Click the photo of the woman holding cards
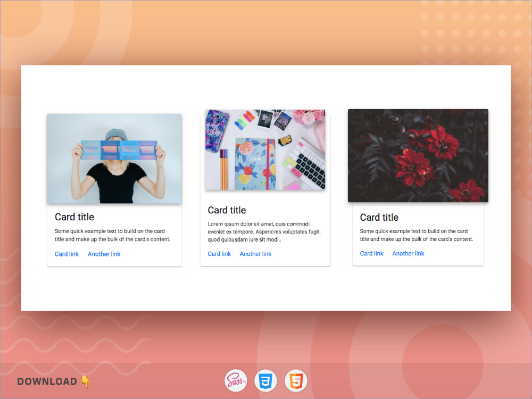The width and height of the screenshot is (532, 399). [114, 157]
